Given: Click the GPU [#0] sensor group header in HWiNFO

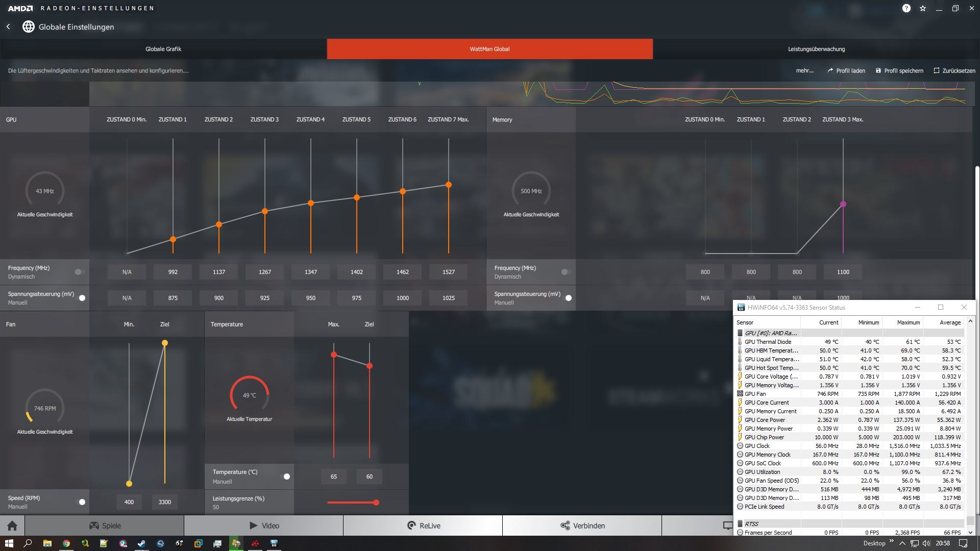Looking at the screenshot, I should click(850, 333).
